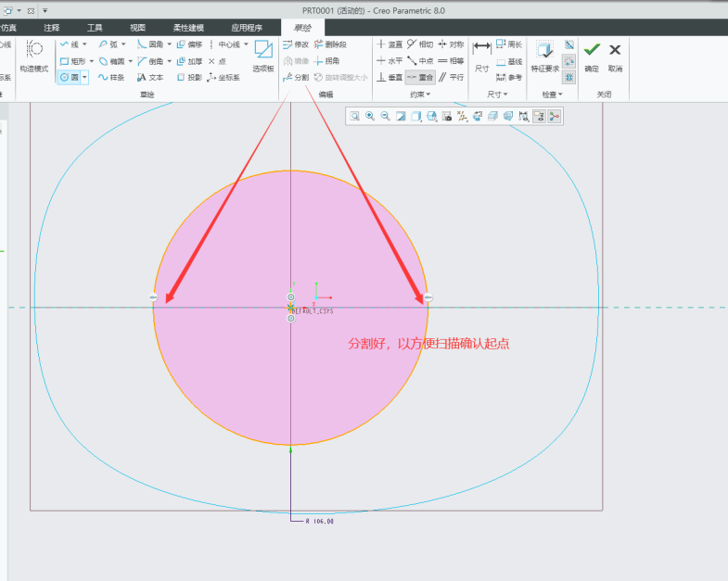The height and width of the screenshot is (581, 728).
Task: Switch to the 视图 (View) tab
Action: [x=137, y=28]
